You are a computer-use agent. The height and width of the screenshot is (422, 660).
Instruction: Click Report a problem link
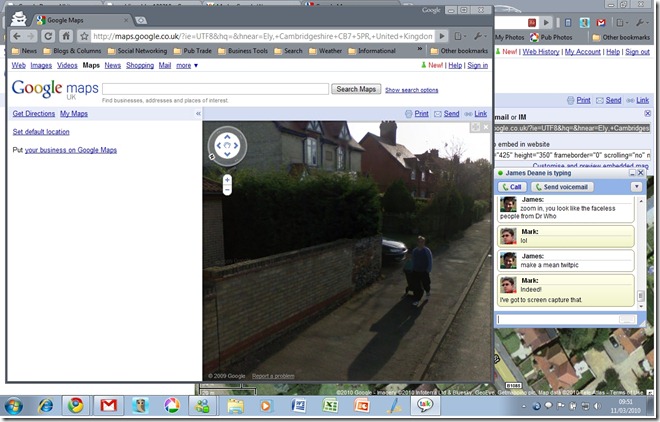[x=273, y=376]
